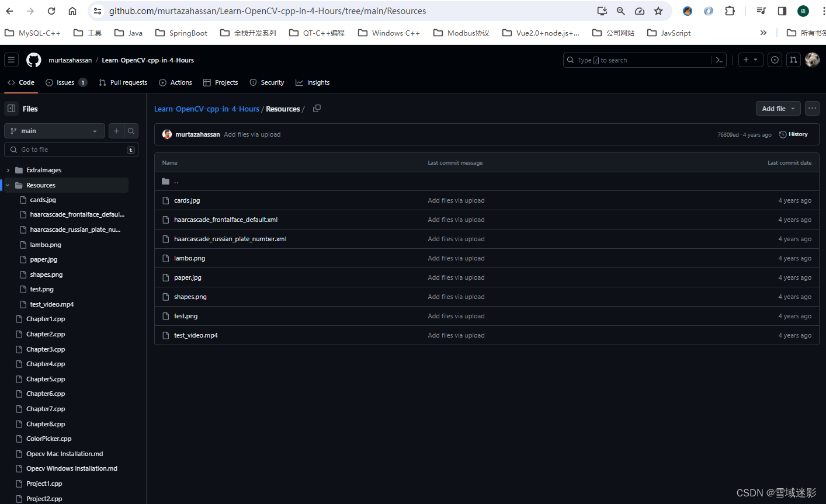Toggle the browser side panel icon
Image resolution: width=826 pixels, height=504 pixels.
[x=782, y=11]
